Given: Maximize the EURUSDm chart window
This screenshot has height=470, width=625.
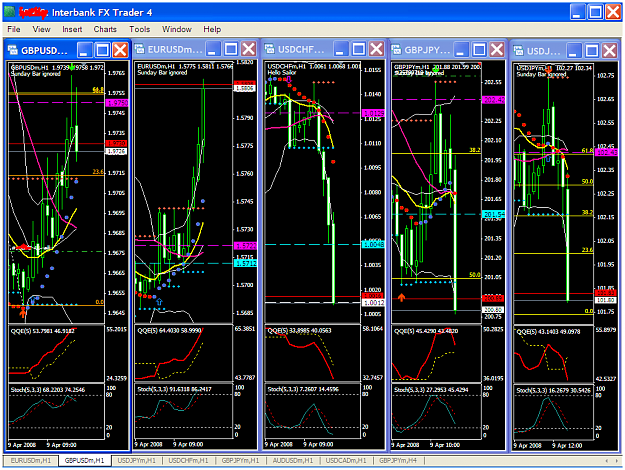Looking at the screenshot, I should click(x=231, y=49).
